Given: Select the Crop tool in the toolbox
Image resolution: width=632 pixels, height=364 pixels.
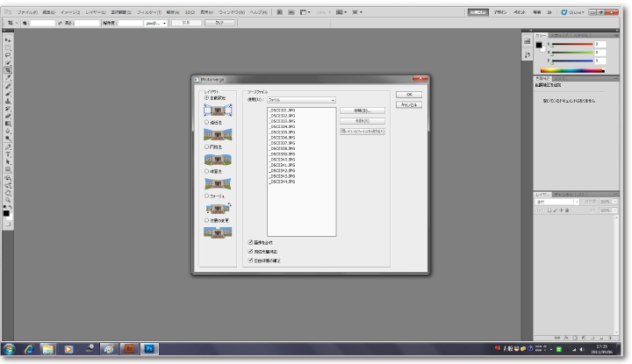Looking at the screenshot, I should 8,71.
